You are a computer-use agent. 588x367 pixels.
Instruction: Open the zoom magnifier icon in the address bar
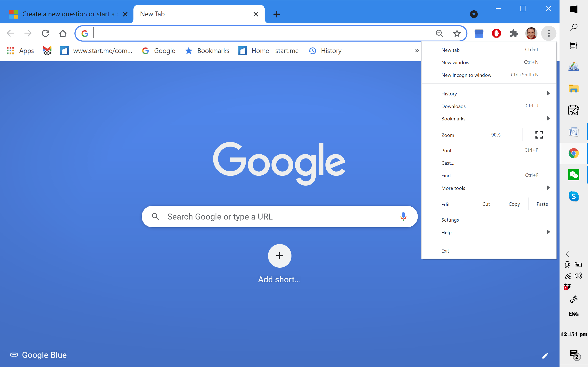[439, 33]
